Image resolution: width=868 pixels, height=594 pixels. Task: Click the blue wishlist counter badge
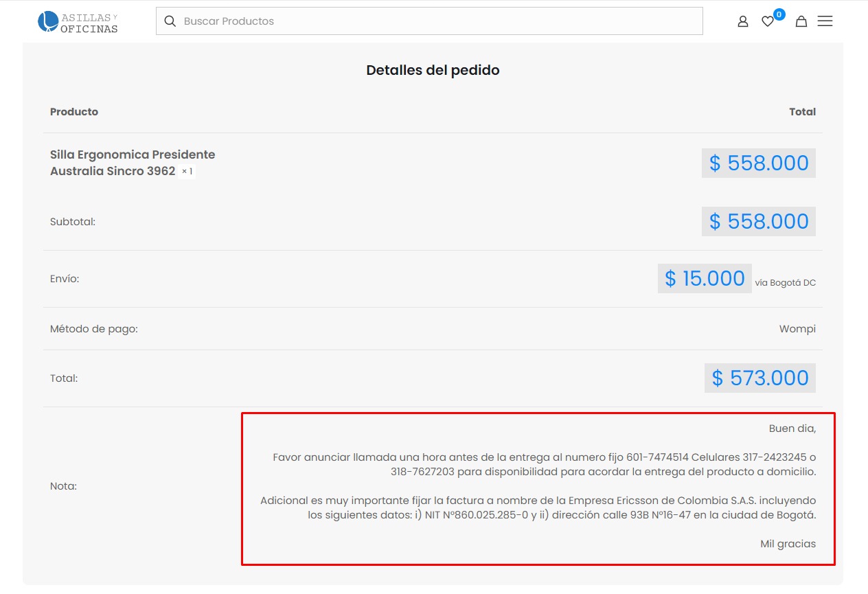pos(779,14)
